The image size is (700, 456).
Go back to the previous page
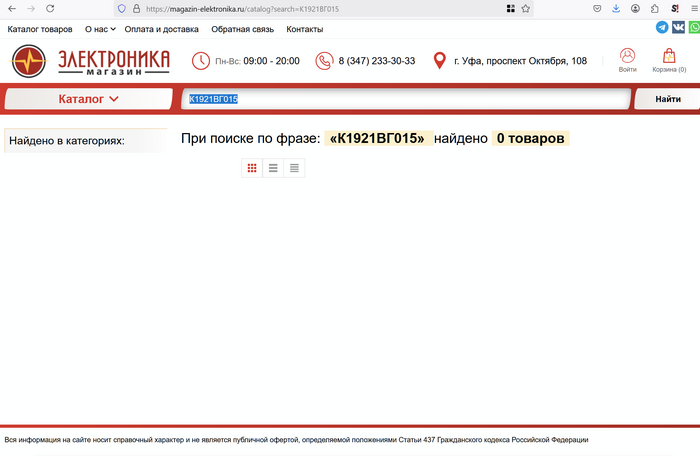12,8
